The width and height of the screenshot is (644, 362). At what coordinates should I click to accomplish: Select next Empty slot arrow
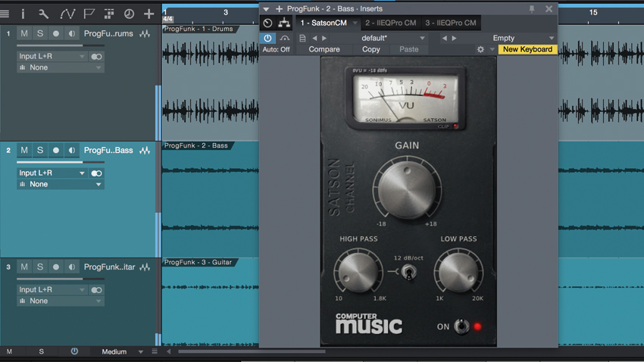tap(455, 38)
